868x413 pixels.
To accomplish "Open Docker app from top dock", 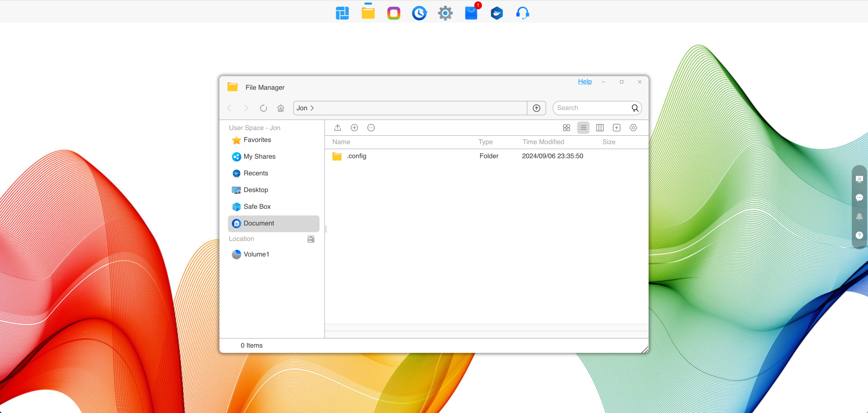I will [497, 13].
